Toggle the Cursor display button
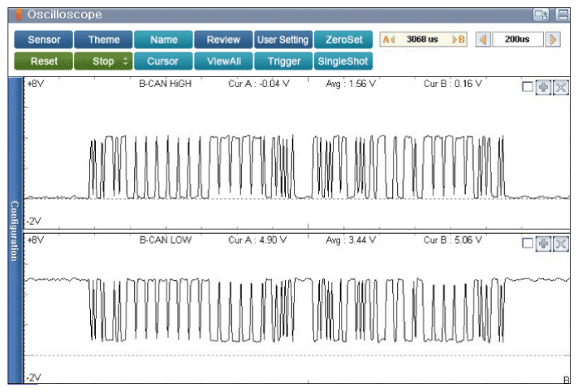 (163, 61)
